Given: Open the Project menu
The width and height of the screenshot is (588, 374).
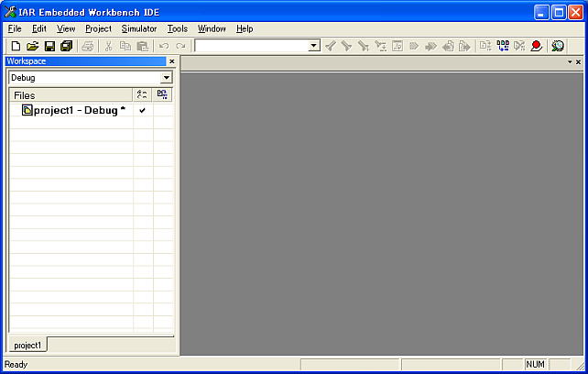Looking at the screenshot, I should [x=98, y=28].
